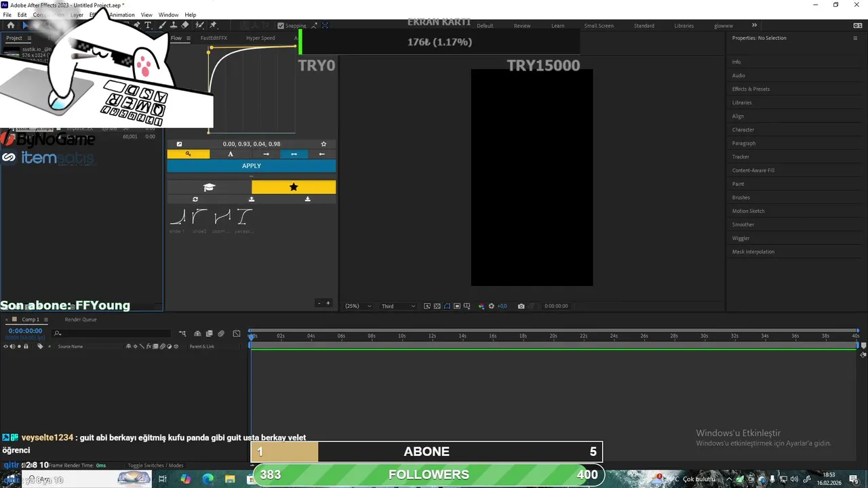The width and height of the screenshot is (868, 488).
Task: Click the Flow upload preset icon
Action: click(252, 199)
